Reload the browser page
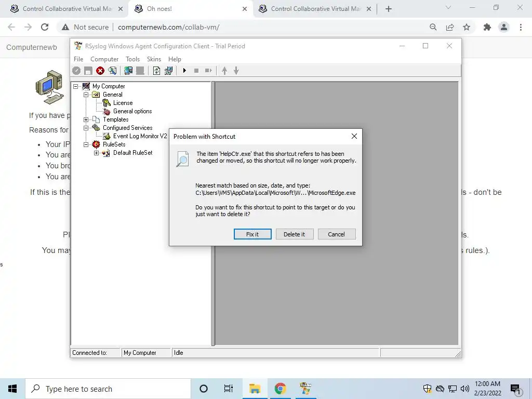Viewport: 532px width, 399px height. (45, 27)
